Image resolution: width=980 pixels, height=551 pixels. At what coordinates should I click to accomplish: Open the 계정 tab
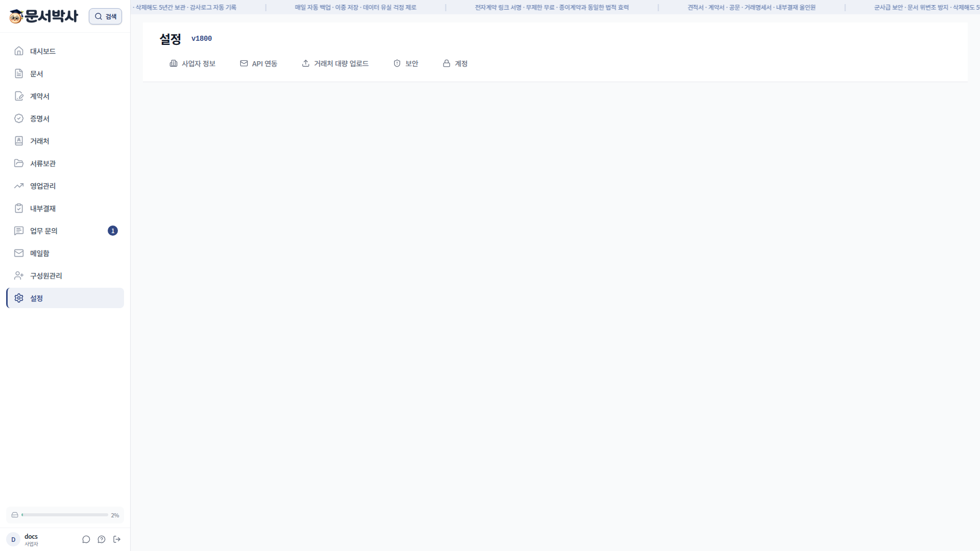pos(455,63)
